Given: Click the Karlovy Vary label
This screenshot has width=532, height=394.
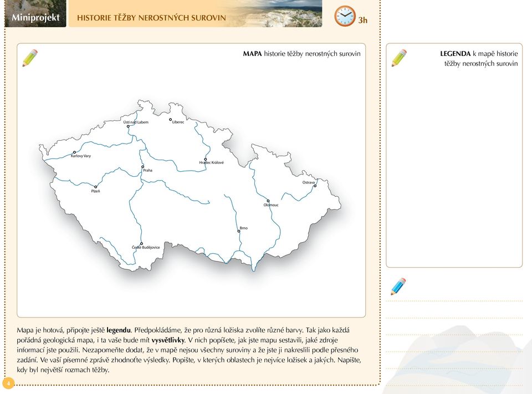Looking at the screenshot, I should 81,156.
